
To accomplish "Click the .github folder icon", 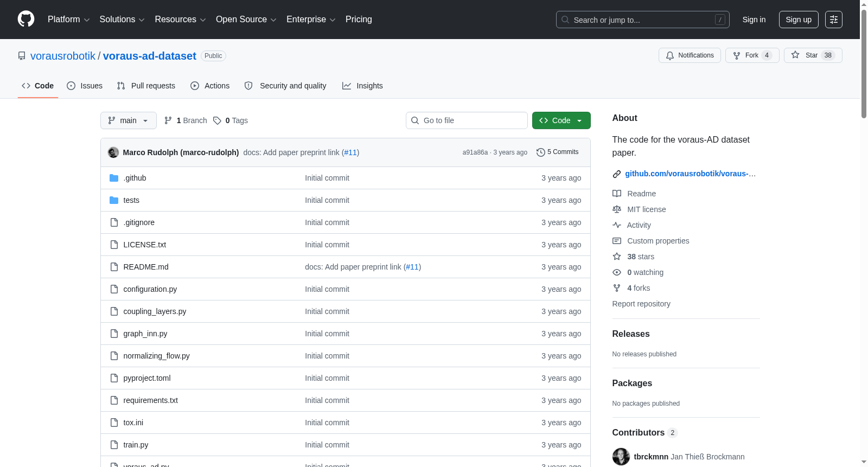I will click(114, 178).
